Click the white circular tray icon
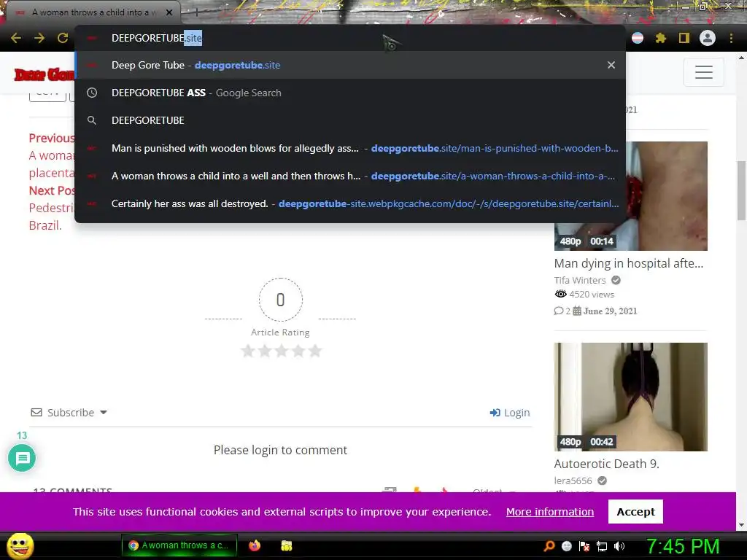 tap(567, 546)
